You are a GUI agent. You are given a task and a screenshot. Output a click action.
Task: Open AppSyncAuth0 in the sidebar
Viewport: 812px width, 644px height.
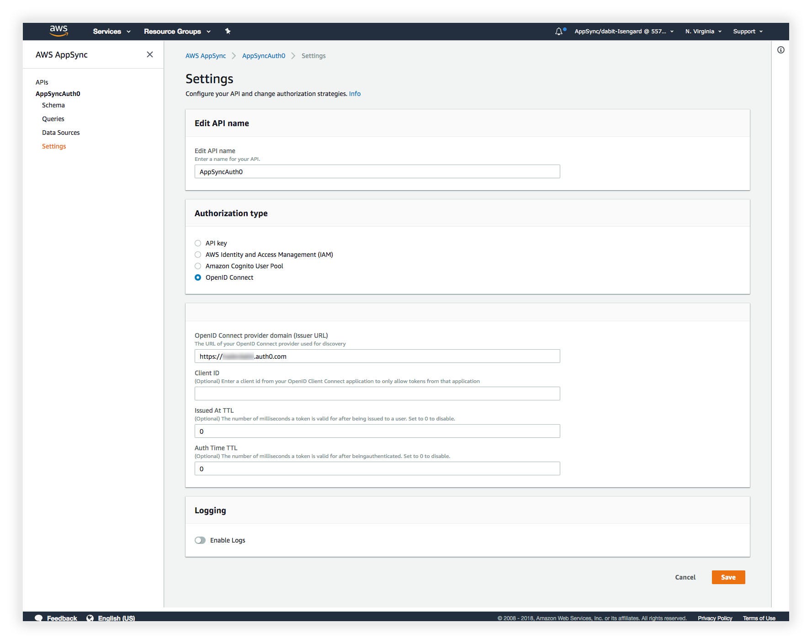point(58,94)
